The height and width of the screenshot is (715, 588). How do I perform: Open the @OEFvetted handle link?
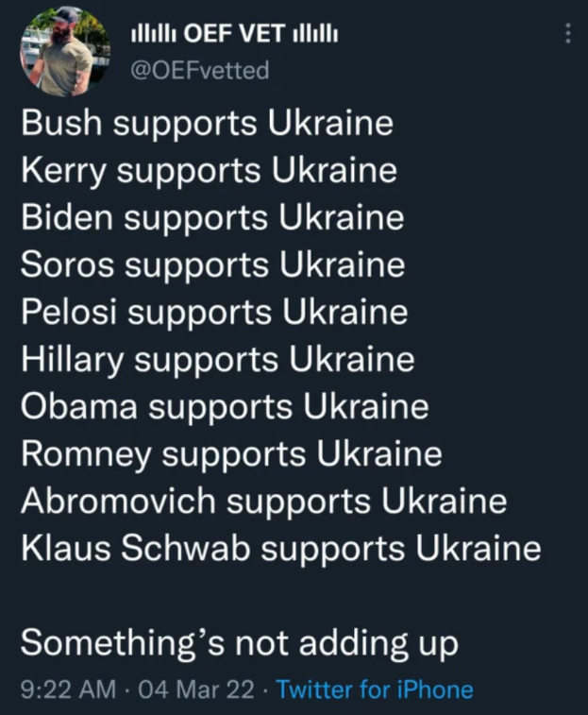point(200,70)
